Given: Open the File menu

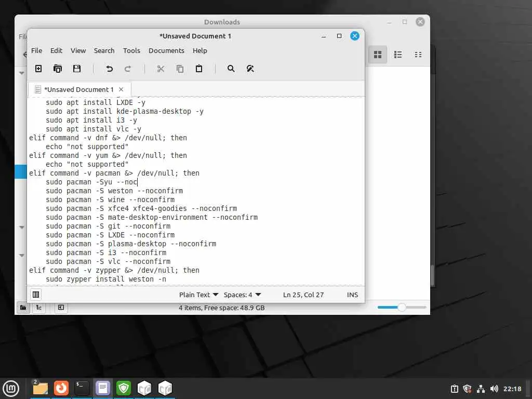Looking at the screenshot, I should point(37,50).
